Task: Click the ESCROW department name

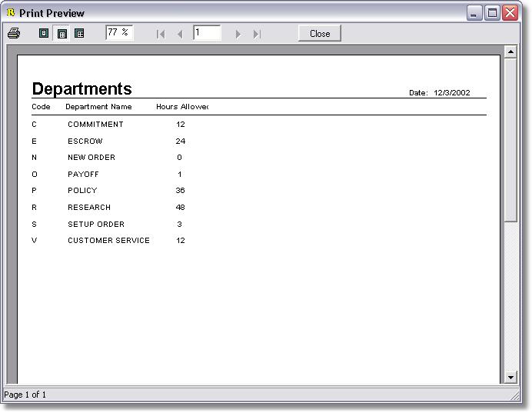Action: [x=85, y=142]
